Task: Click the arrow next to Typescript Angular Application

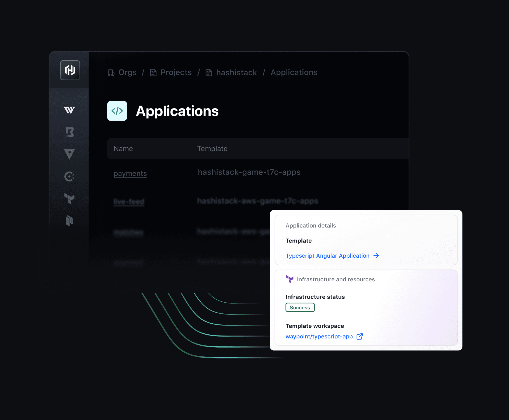Action: coord(376,255)
